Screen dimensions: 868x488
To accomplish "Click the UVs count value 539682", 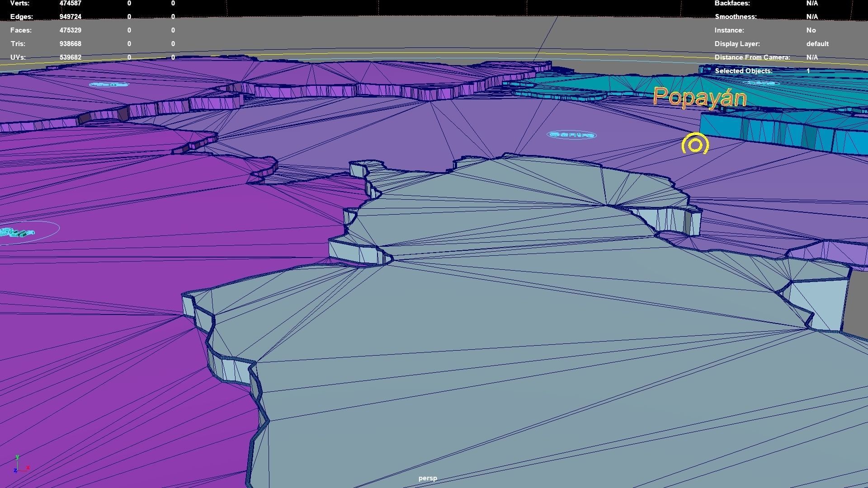I will [x=70, y=57].
